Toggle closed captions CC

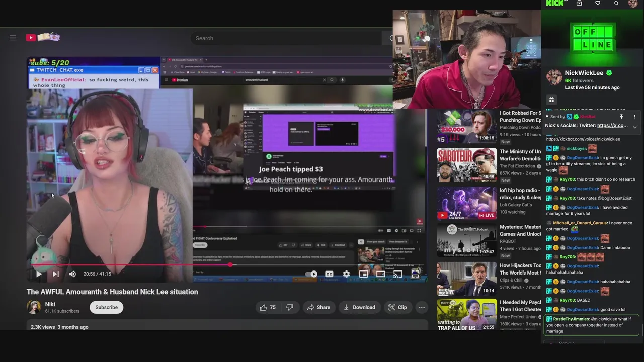click(x=329, y=274)
